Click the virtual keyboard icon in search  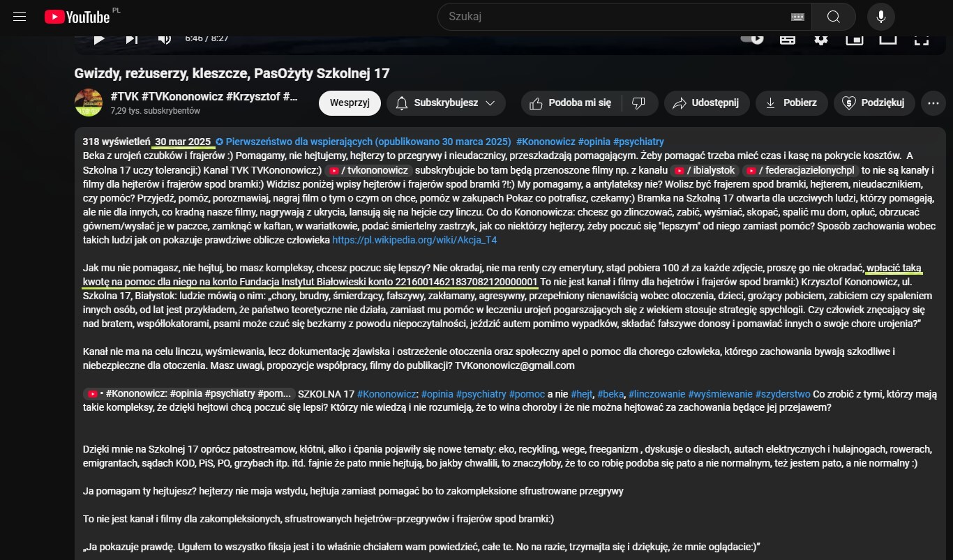(x=797, y=17)
